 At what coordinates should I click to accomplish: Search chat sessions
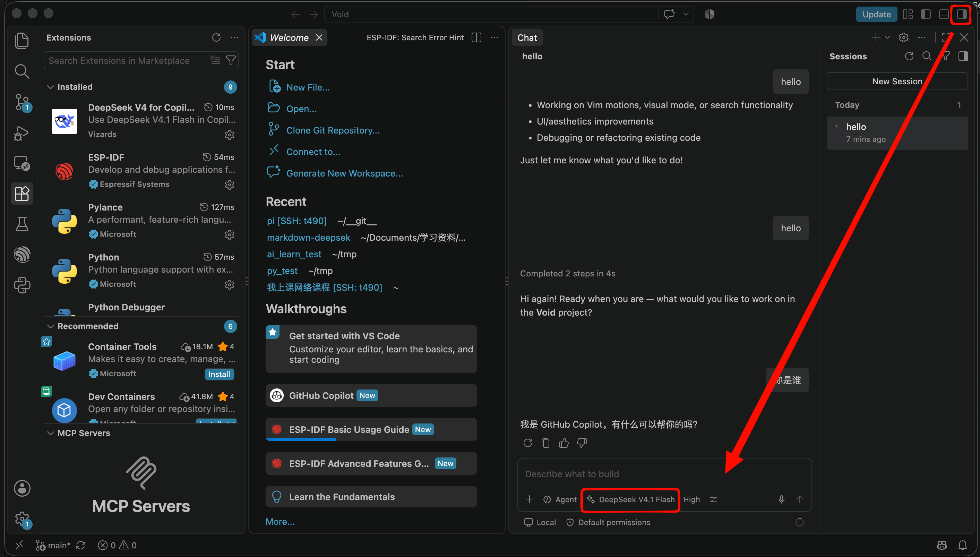[x=927, y=56]
